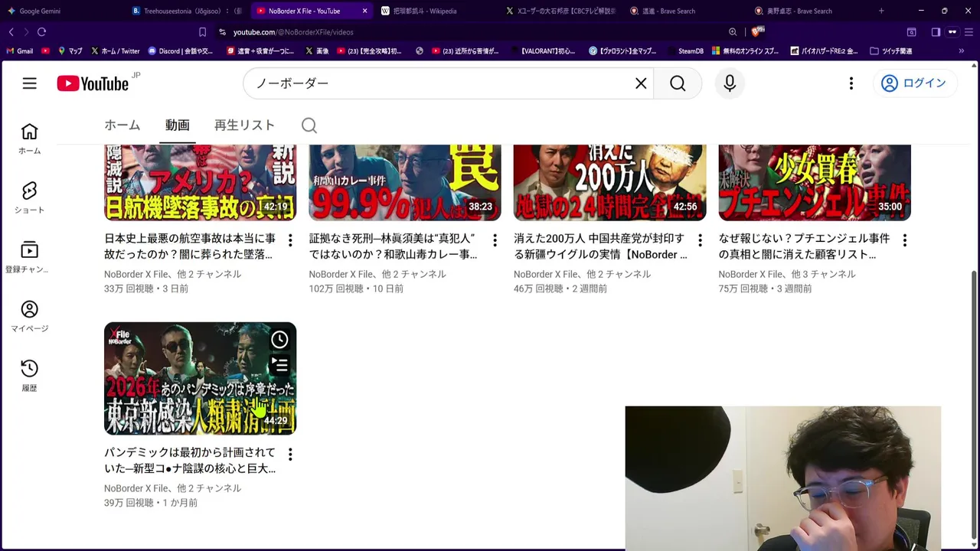
Task: Switch to the Treehouseestonia tab
Action: pyautogui.click(x=187, y=11)
